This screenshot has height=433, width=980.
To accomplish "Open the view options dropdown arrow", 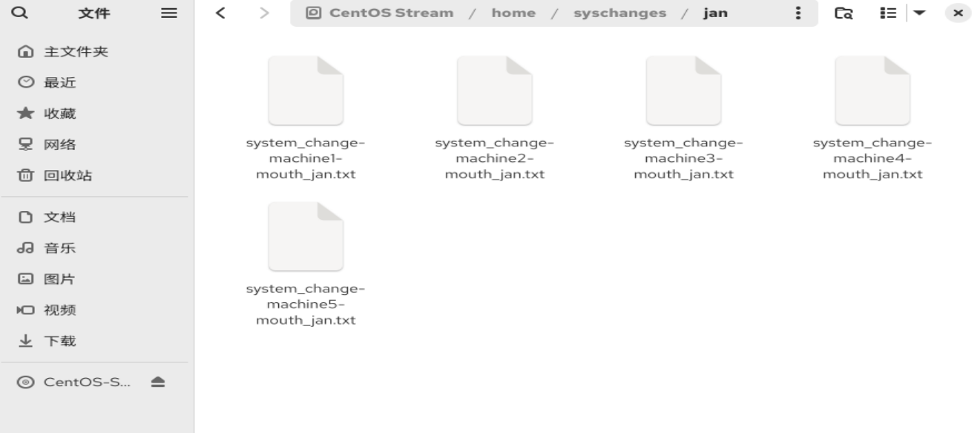I will point(920,13).
